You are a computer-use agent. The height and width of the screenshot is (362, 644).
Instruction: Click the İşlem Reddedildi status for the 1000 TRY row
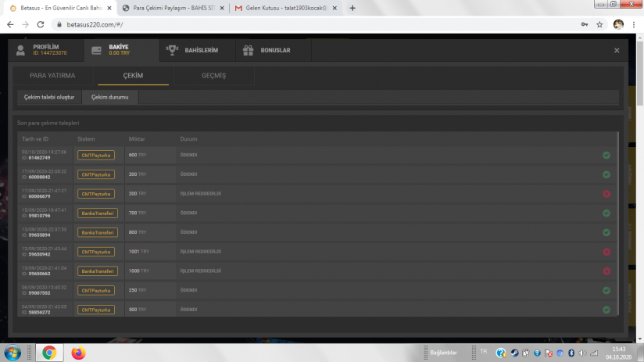[200, 271]
